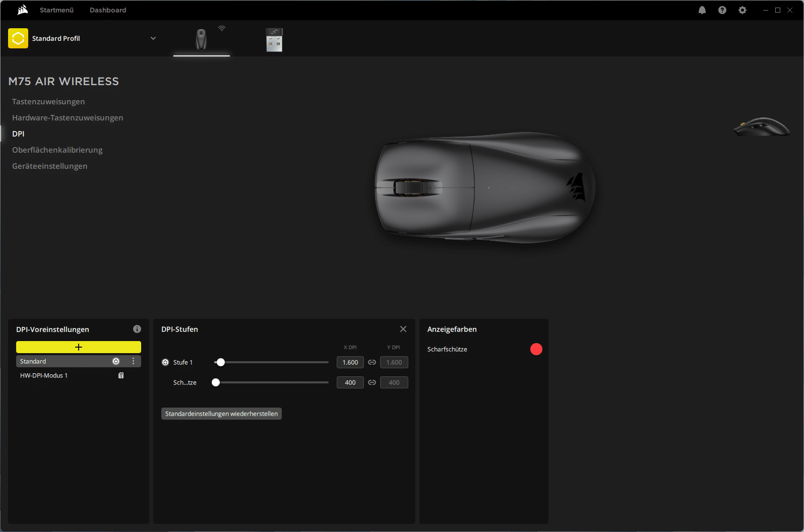Select the M75 mouse device icon
The image size is (804, 532).
coord(201,39)
